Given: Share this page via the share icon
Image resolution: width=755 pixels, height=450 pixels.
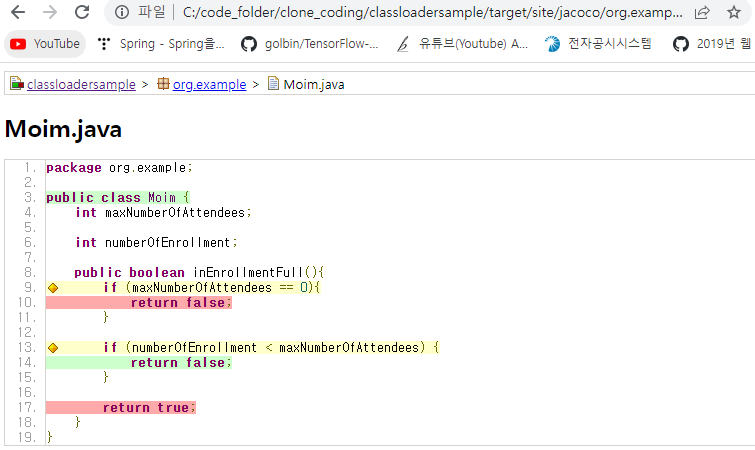Looking at the screenshot, I should point(703,13).
